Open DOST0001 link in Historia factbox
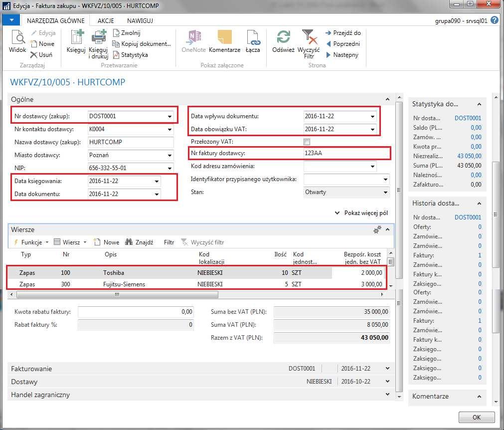Image resolution: width=504 pixels, height=430 pixels. coord(468,217)
